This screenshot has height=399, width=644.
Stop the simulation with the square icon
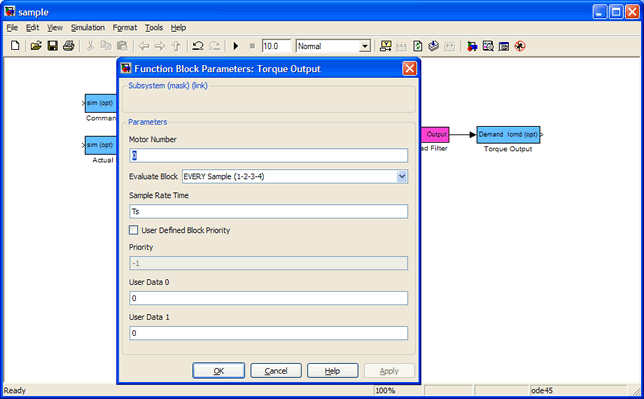click(x=252, y=46)
